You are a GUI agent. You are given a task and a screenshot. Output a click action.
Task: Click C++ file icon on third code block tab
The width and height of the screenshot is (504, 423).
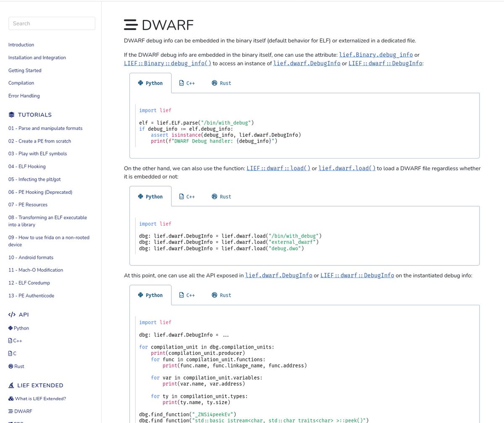click(x=181, y=295)
